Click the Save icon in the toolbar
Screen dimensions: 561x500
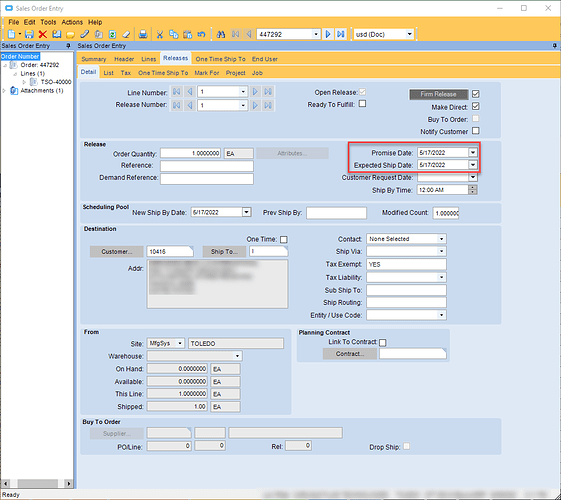click(x=29, y=34)
